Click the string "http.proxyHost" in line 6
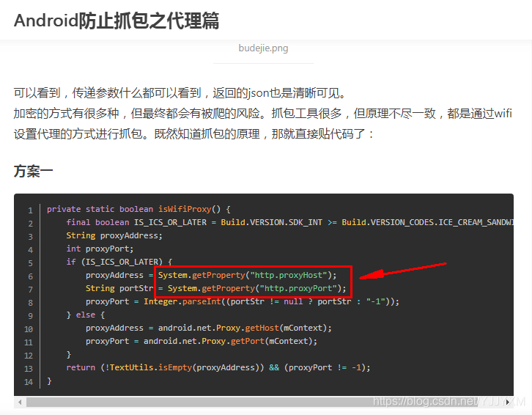The image size is (532, 415). [289, 275]
